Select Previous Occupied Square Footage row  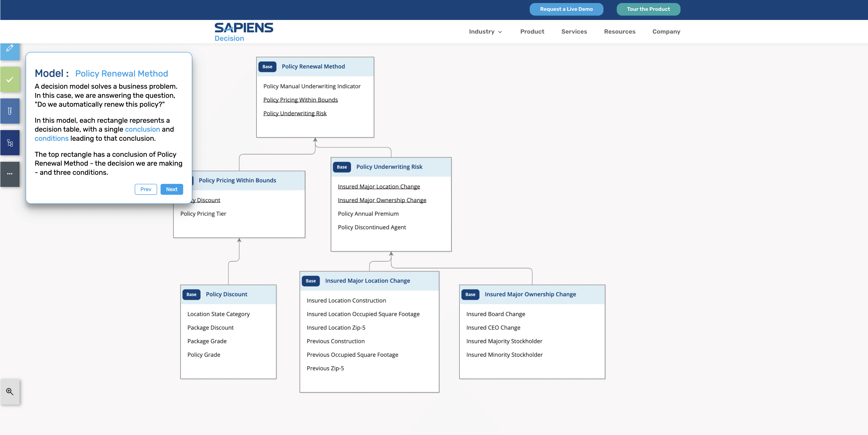(x=352, y=355)
